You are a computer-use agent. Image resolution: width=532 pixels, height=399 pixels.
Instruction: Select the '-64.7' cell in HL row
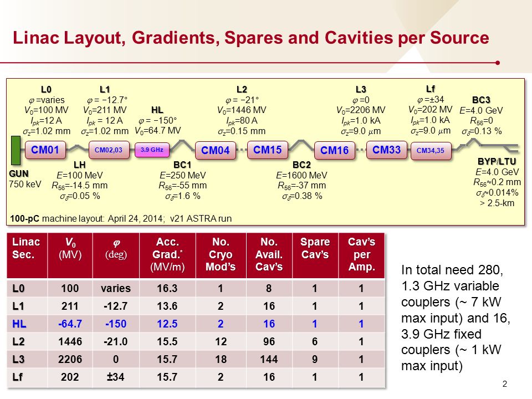click(x=70, y=324)
